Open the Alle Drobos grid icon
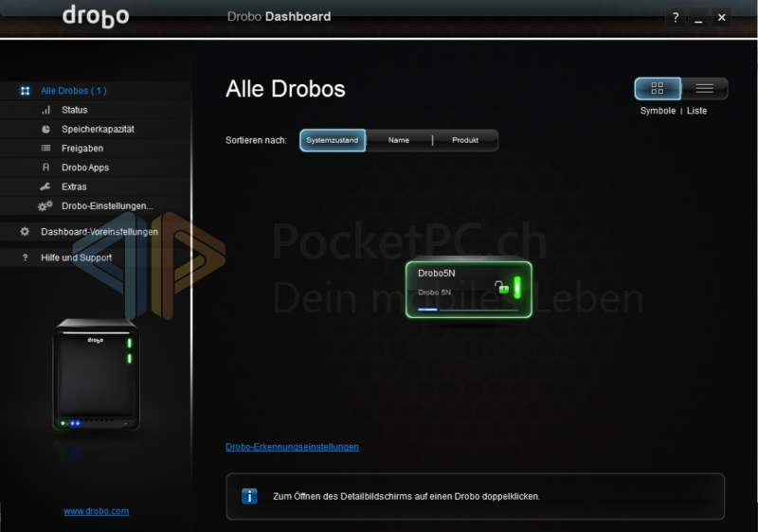This screenshot has height=532, width=758. [x=26, y=91]
